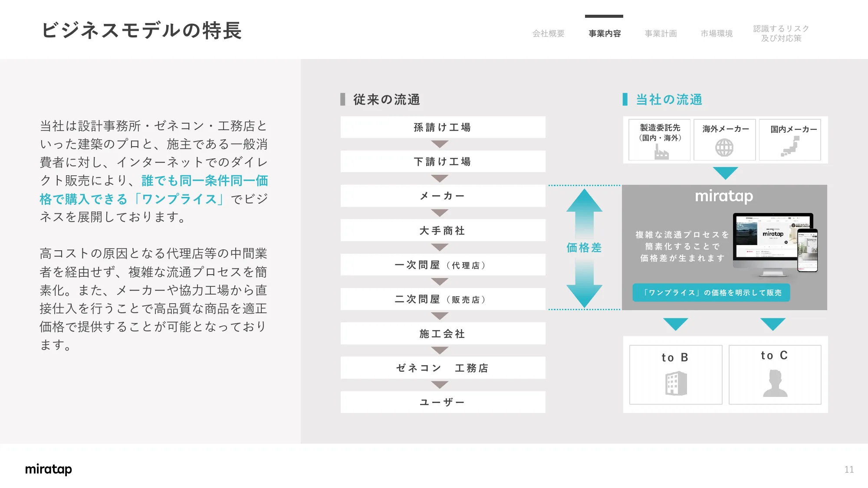This screenshot has height=488, width=868.
Task: Click the page number 11
Action: tap(849, 469)
